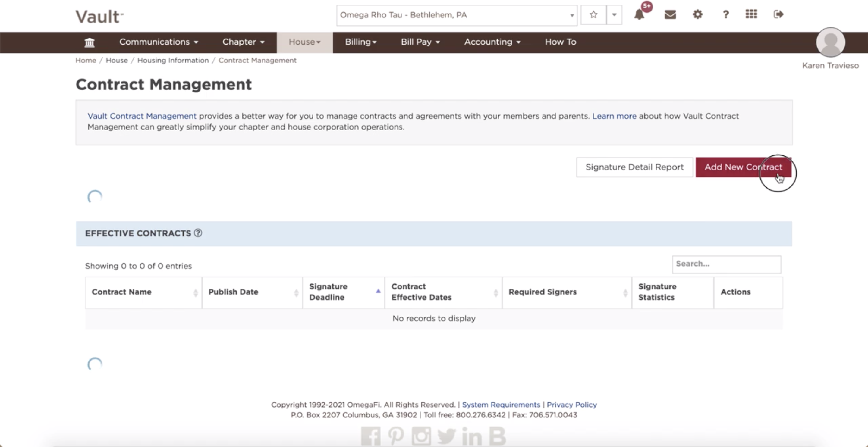Switch to the How To menu item
The image size is (868, 447).
(x=560, y=42)
